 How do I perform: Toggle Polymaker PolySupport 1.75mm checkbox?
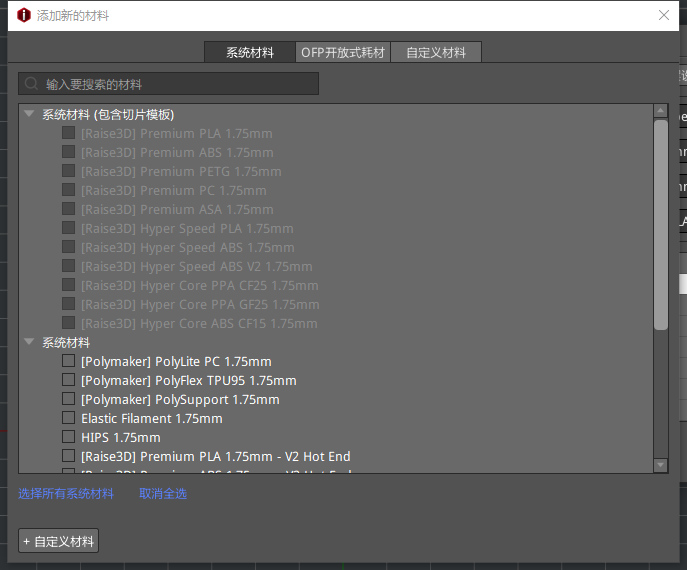point(68,399)
